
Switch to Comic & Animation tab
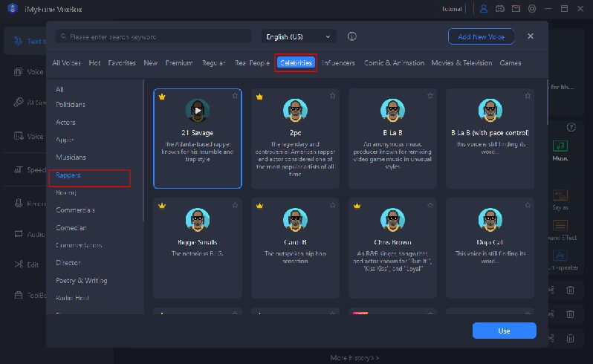tap(394, 62)
